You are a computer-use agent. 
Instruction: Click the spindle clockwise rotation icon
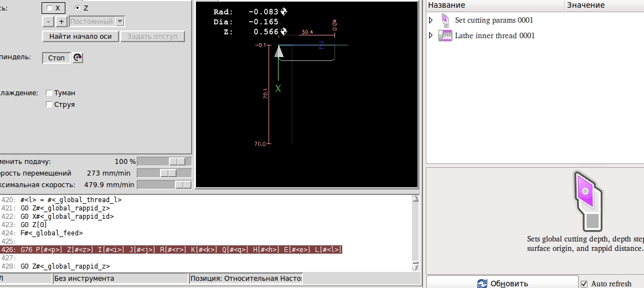[x=78, y=58]
